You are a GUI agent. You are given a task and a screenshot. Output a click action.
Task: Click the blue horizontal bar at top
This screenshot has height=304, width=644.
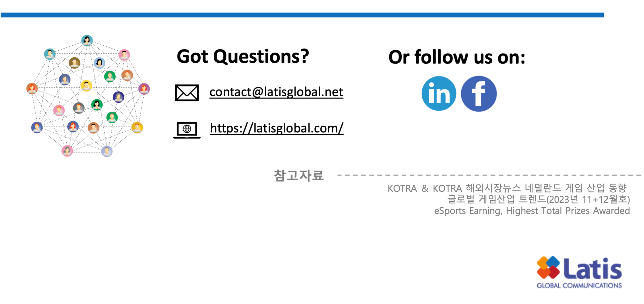tap(302, 15)
